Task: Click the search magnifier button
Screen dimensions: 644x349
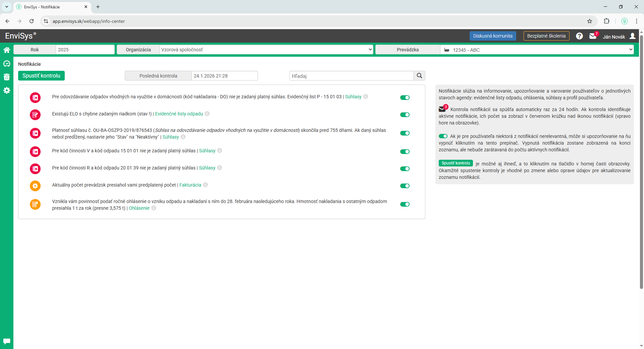Action: click(419, 76)
